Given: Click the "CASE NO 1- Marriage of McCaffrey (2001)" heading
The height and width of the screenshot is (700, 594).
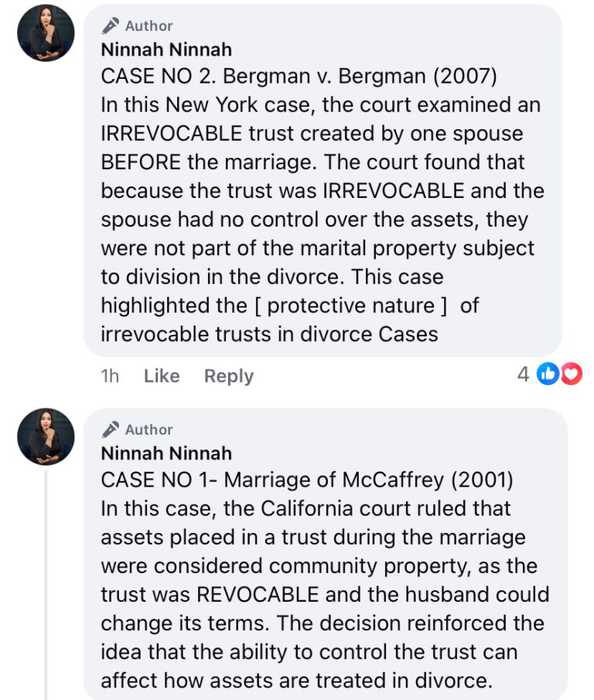Looking at the screenshot, I should click(x=307, y=480).
